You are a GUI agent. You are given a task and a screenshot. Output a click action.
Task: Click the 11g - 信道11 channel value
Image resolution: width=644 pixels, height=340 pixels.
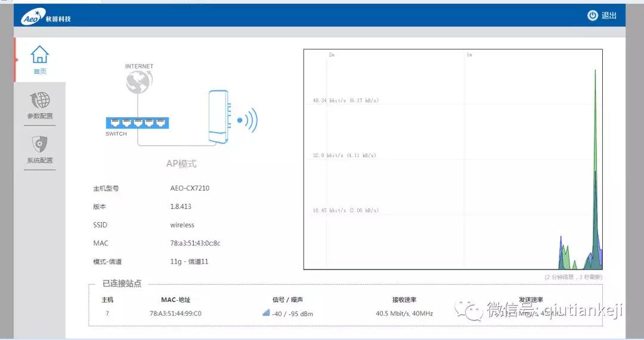tap(189, 261)
